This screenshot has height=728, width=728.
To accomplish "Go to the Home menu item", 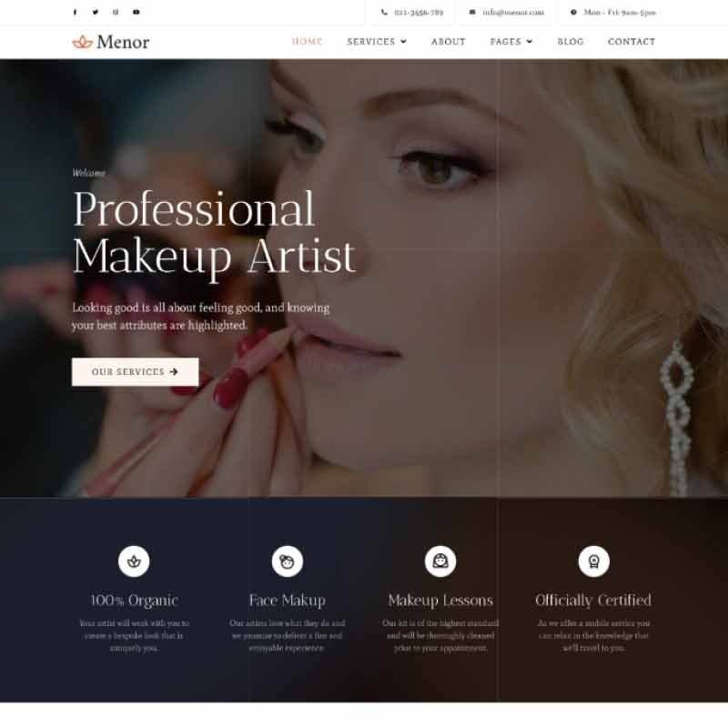I will (x=307, y=41).
